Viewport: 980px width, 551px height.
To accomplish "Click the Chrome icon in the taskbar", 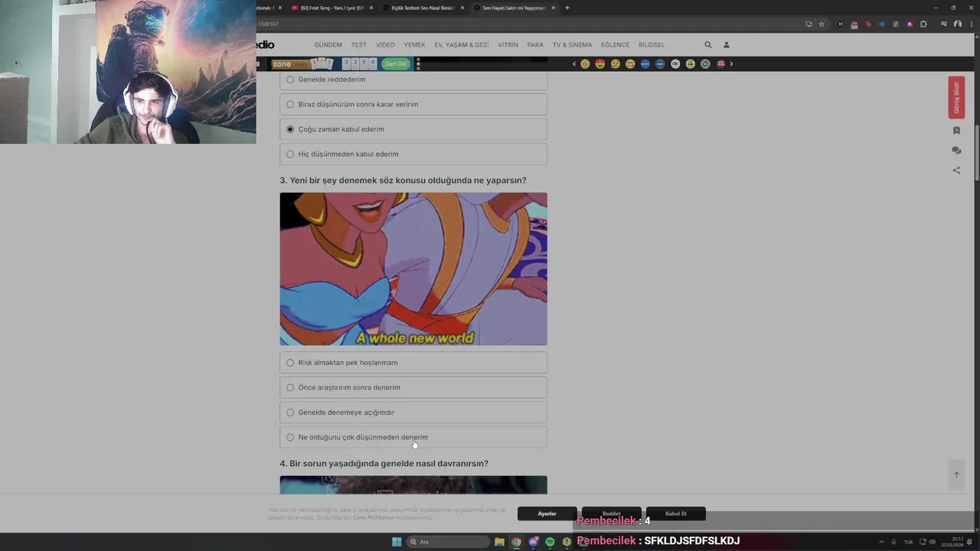I will [516, 542].
